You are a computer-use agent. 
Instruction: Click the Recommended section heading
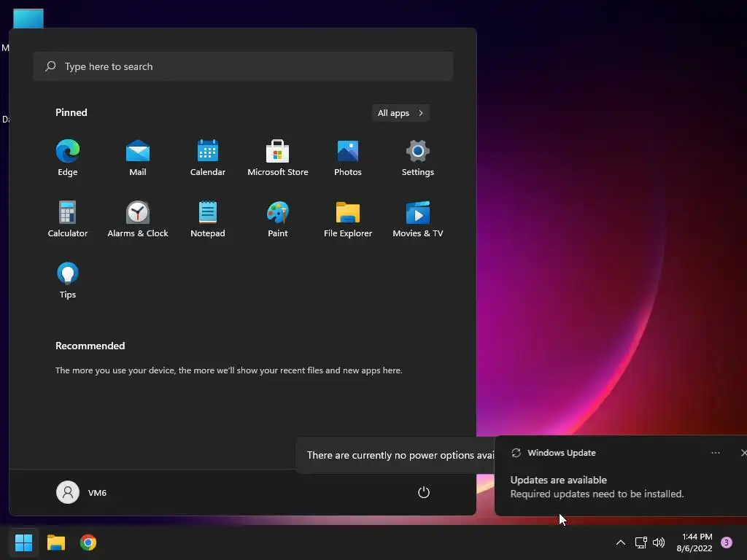tap(90, 346)
